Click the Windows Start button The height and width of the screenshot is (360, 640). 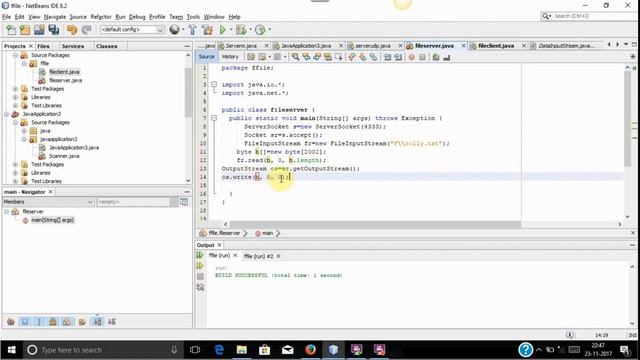coord(11,350)
